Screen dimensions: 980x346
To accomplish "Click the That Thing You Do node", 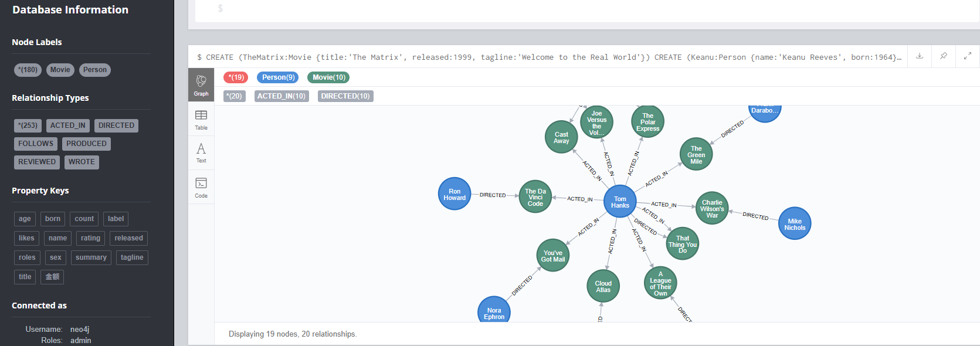I will [683, 244].
